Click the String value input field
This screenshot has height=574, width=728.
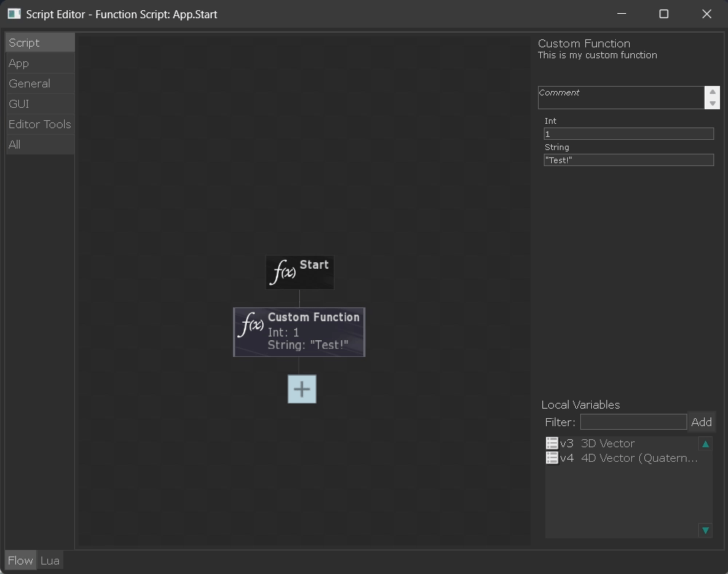628,160
